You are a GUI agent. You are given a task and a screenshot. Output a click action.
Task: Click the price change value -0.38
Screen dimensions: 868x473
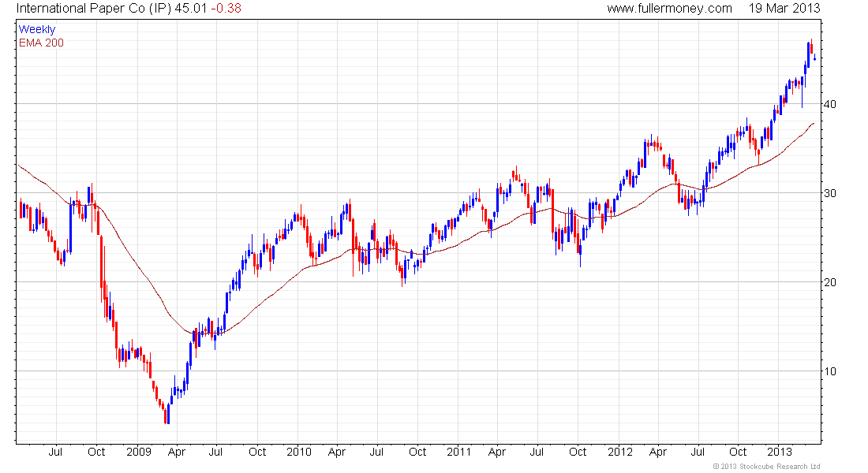pyautogui.click(x=226, y=9)
